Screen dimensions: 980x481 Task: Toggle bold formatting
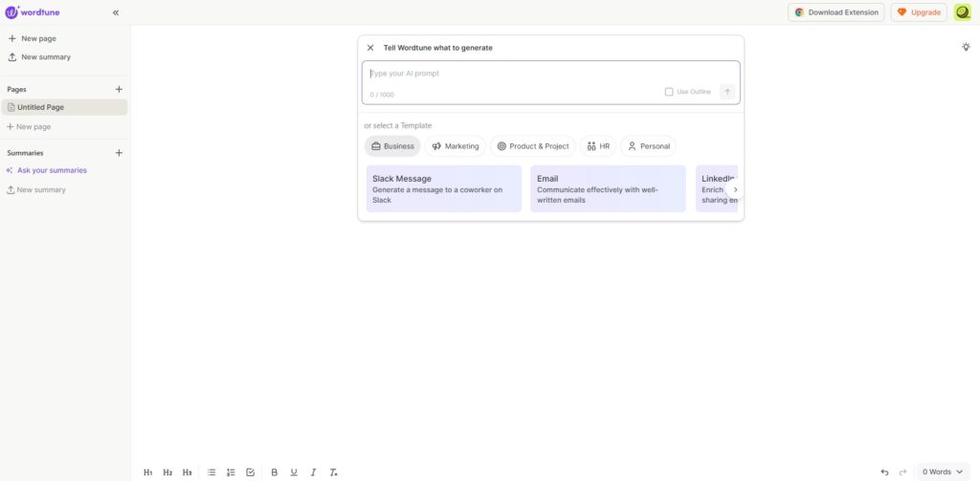click(x=274, y=472)
